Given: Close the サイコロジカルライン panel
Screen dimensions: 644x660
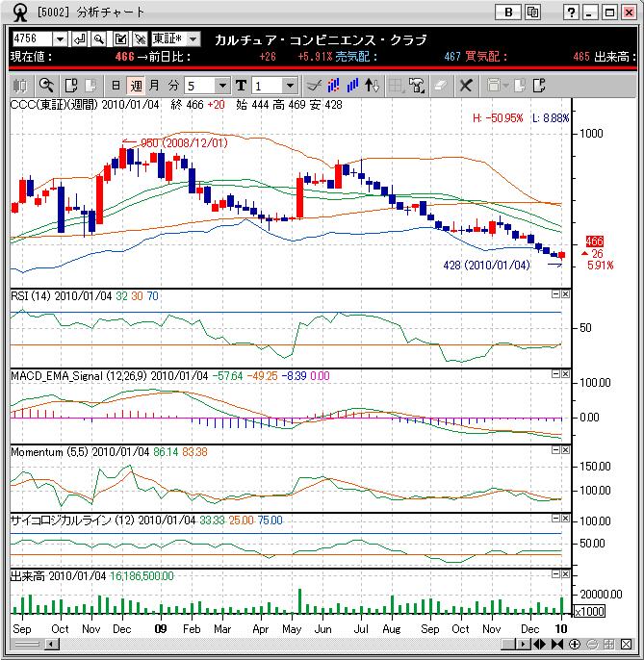Looking at the screenshot, I should click(565, 519).
